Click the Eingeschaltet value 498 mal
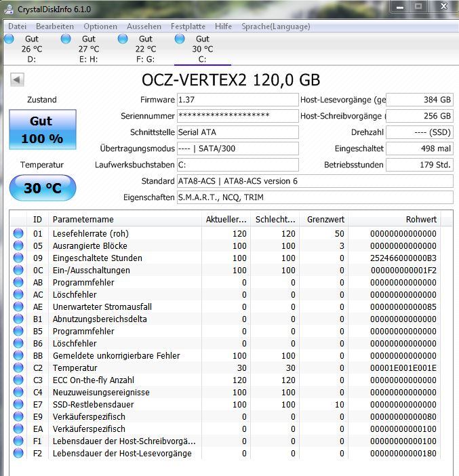Image resolution: width=459 pixels, height=476 pixels. click(420, 148)
